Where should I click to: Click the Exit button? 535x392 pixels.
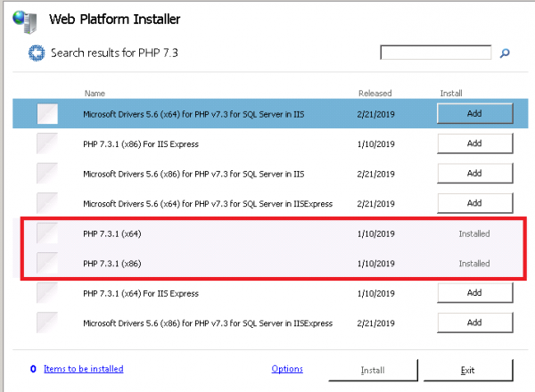[468, 371]
